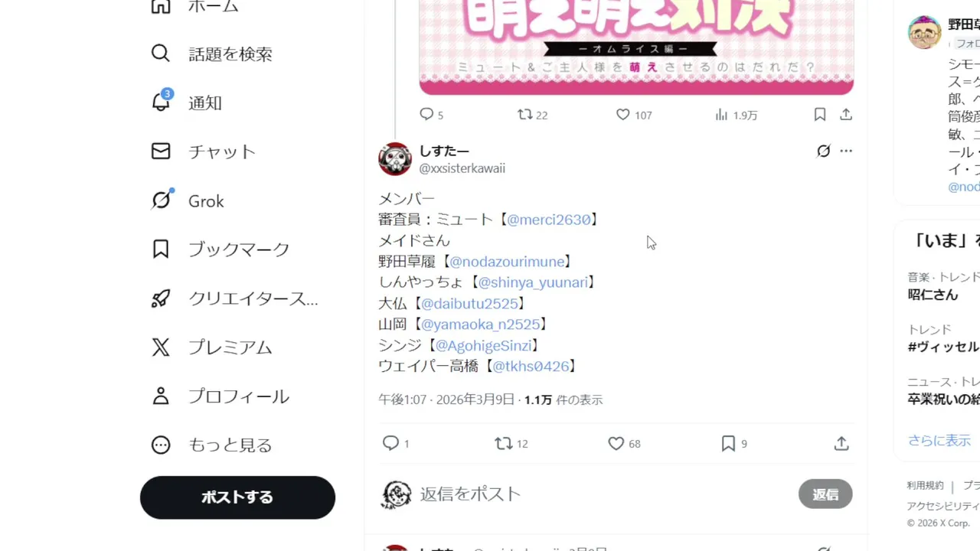Expand trends with さらに表示
This screenshot has width=980, height=551.
tap(939, 440)
